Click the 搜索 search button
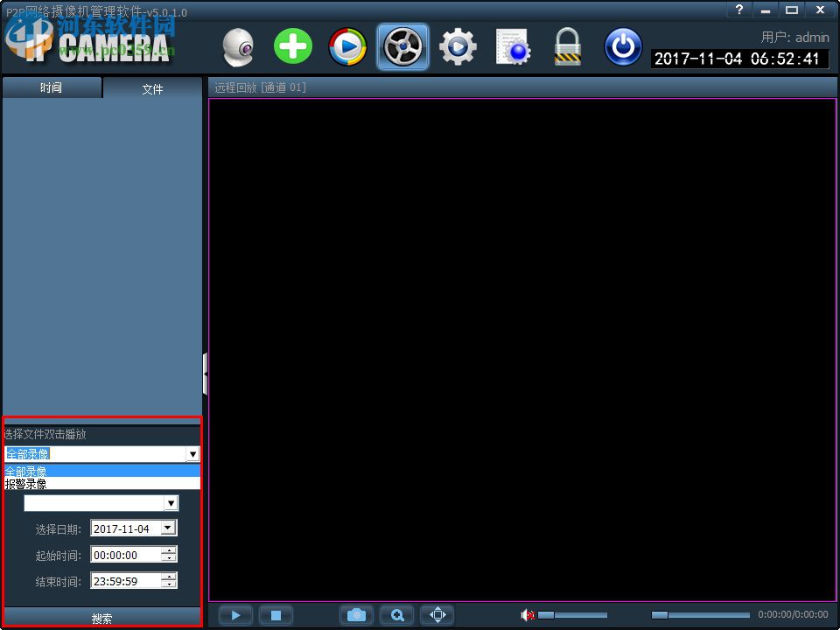 (x=101, y=619)
